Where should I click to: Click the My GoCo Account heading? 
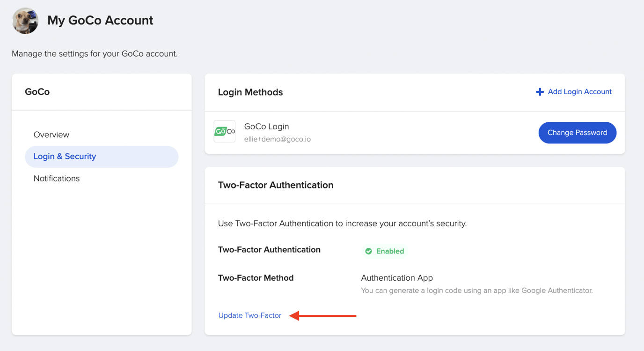(x=100, y=20)
